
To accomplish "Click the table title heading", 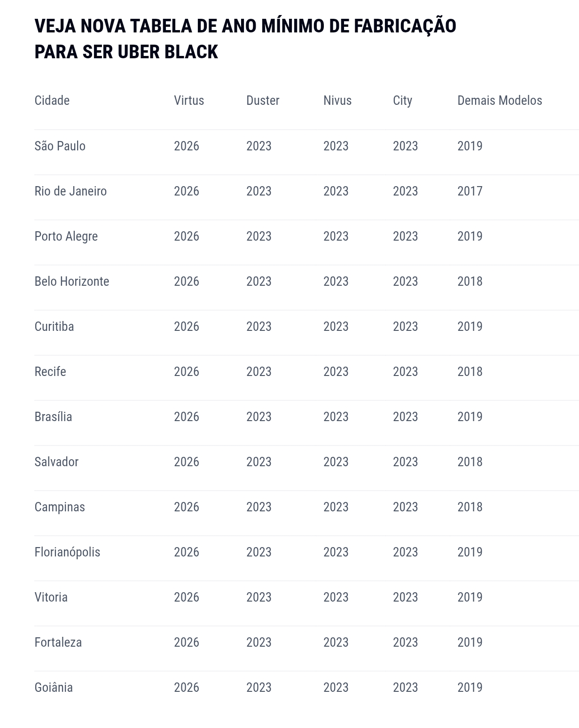I will point(245,39).
